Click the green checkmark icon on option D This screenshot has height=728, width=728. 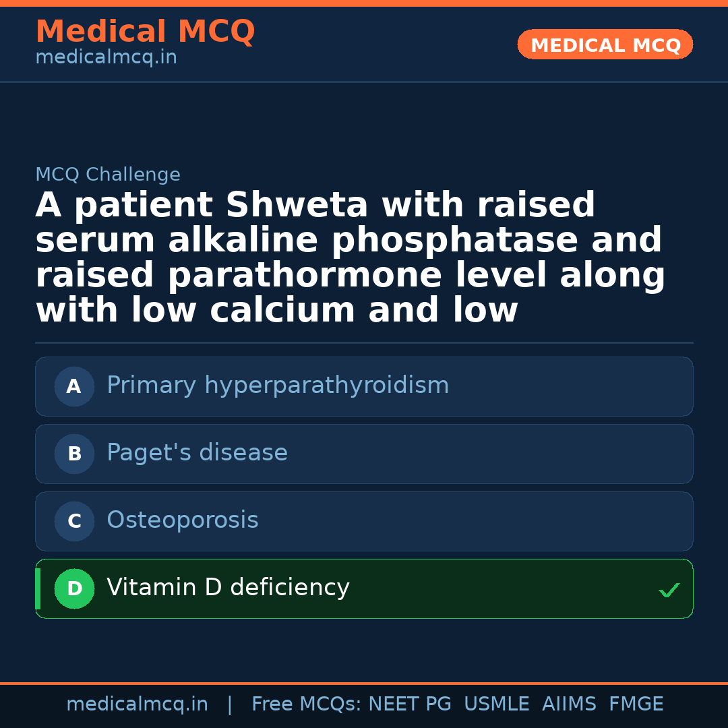point(669,590)
